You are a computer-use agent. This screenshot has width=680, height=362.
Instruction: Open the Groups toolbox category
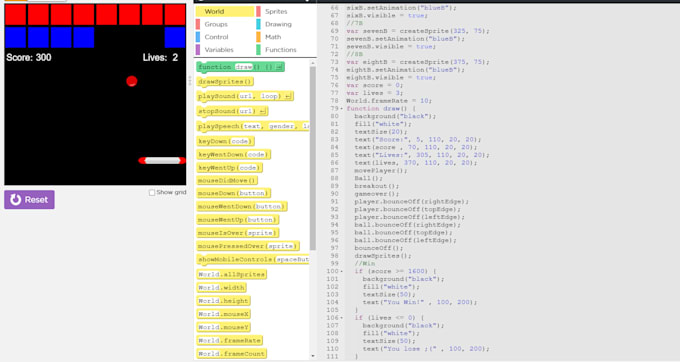(216, 24)
